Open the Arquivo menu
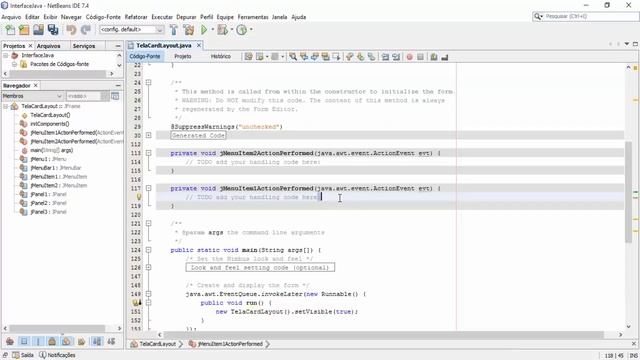Image resolution: width=640 pixels, height=360 pixels. (11, 17)
